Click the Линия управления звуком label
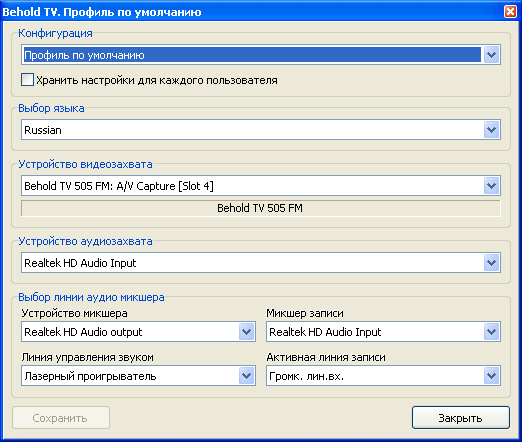This screenshot has width=522, height=442. pyautogui.click(x=88, y=357)
